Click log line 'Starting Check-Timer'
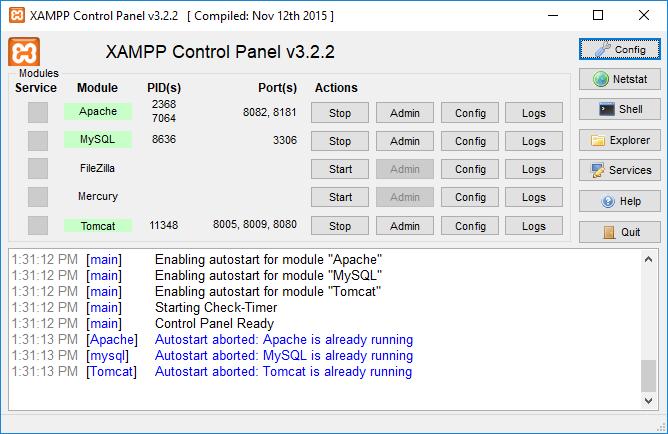This screenshot has width=668, height=434. click(216, 307)
